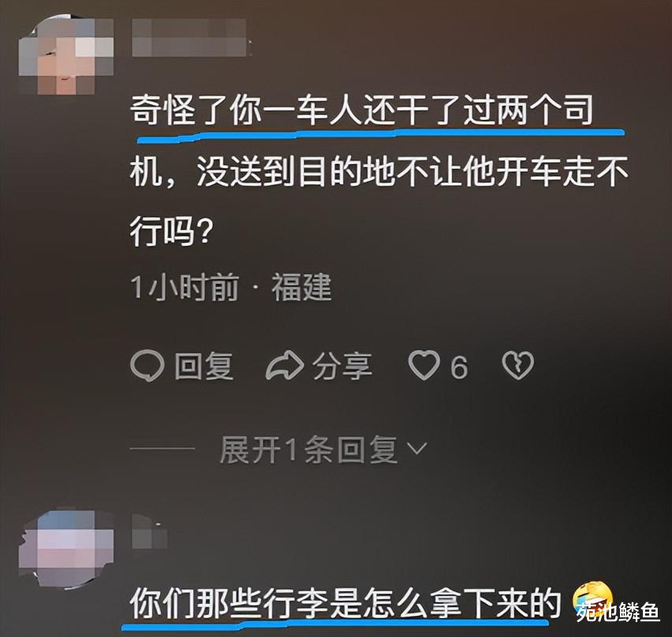Click the chevron next to 展开1条回复
This screenshot has width=672, height=637.
pos(416,449)
